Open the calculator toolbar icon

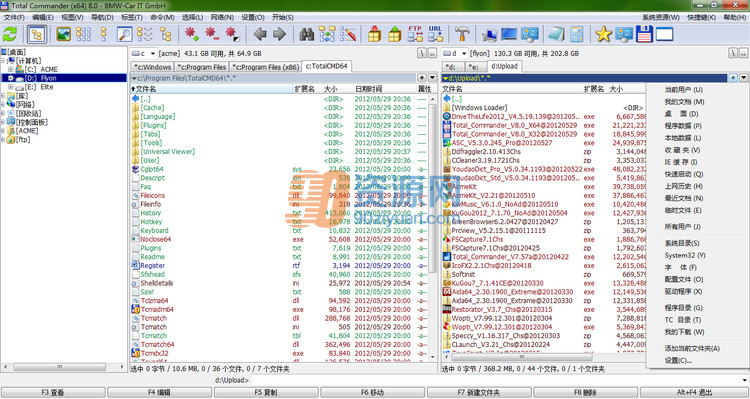[x=576, y=34]
